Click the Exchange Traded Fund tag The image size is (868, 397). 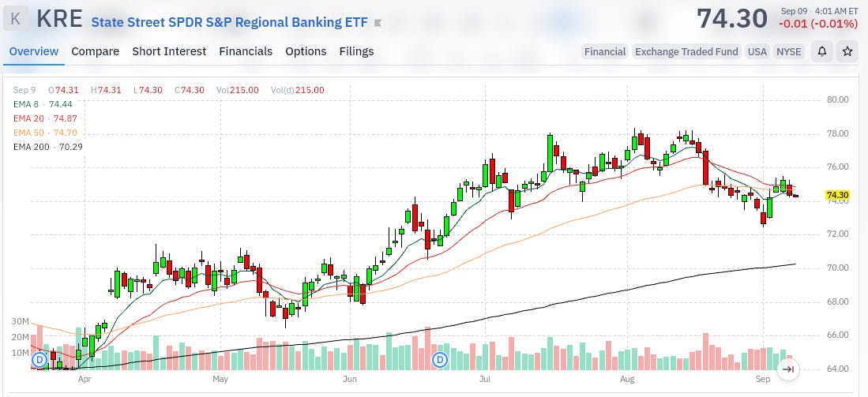[x=686, y=51]
